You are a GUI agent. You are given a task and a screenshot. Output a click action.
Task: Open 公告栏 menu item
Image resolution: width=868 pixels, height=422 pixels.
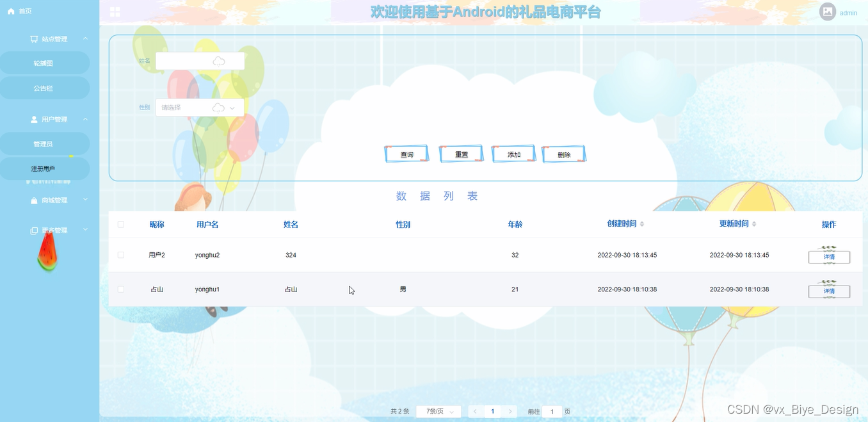(x=44, y=88)
